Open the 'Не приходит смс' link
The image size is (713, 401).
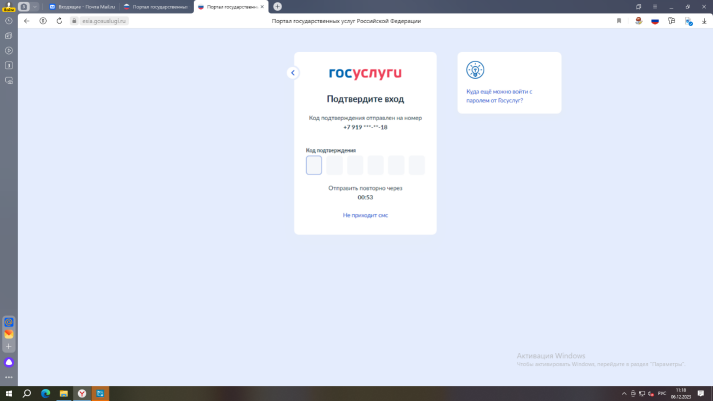(x=365, y=215)
